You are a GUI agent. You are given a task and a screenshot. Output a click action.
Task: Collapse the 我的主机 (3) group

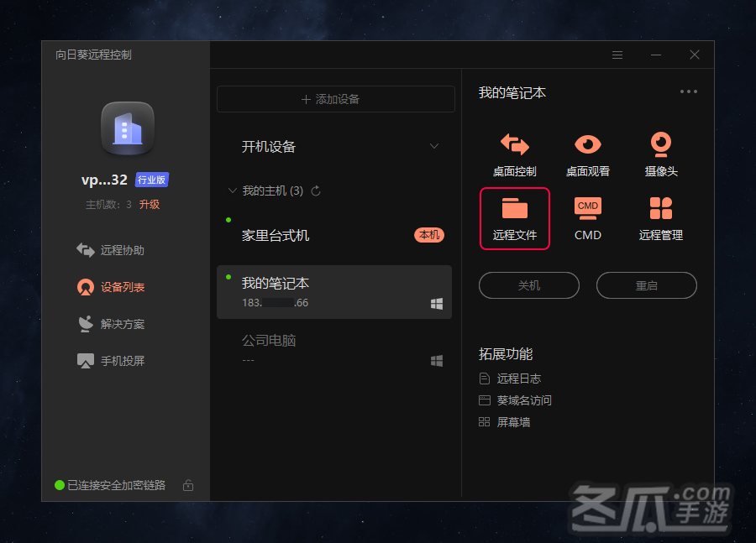pos(233,191)
